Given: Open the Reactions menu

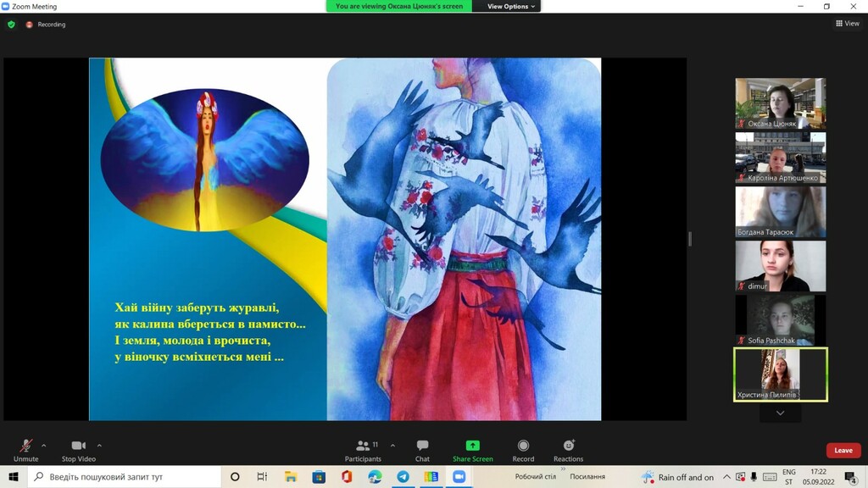Looking at the screenshot, I should click(x=568, y=449).
